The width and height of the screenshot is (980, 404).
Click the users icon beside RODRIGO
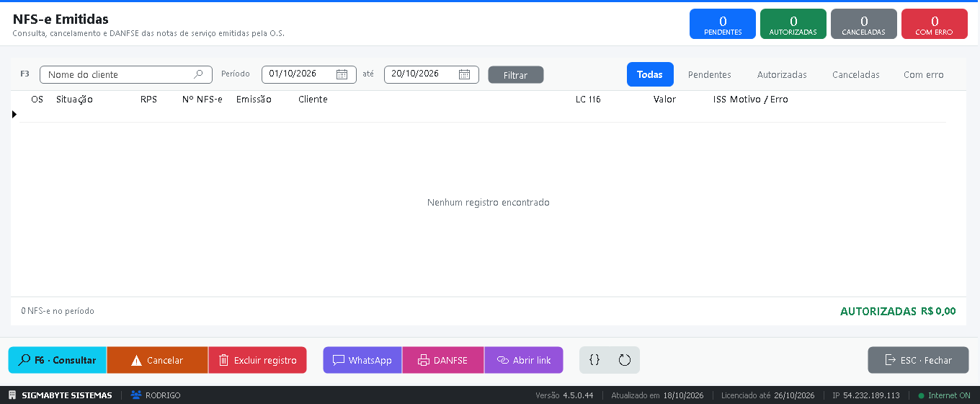click(x=135, y=395)
